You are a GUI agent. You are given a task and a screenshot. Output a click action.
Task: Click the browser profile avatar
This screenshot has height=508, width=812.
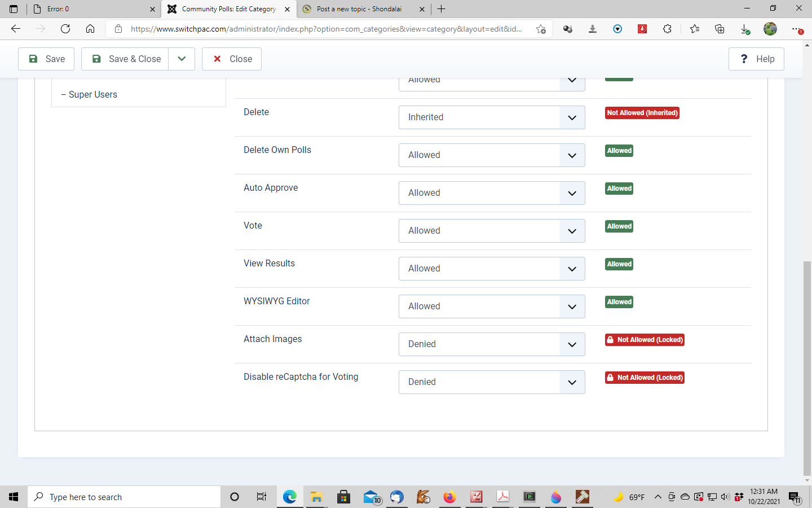pyautogui.click(x=770, y=29)
